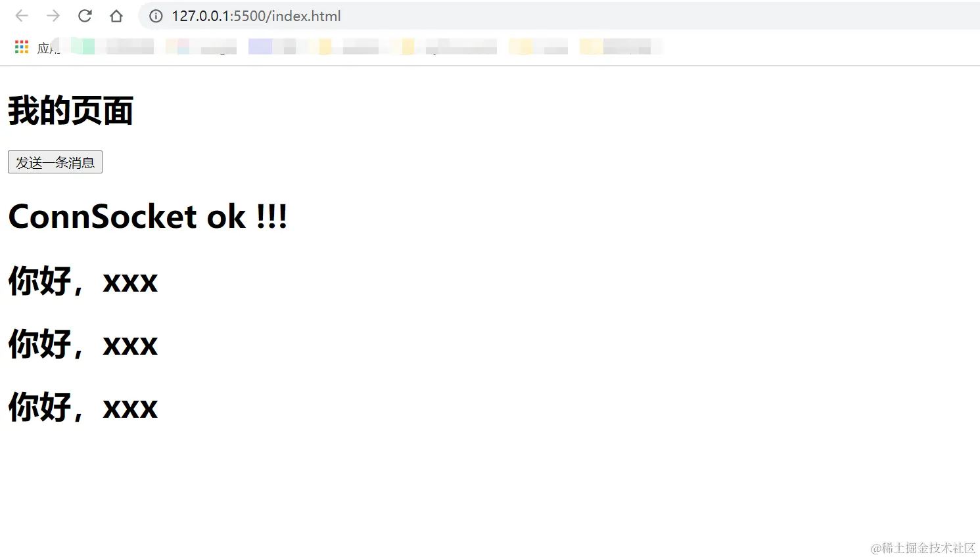Reload the page with the refresh icon
The width and height of the screenshot is (980, 559).
[85, 16]
